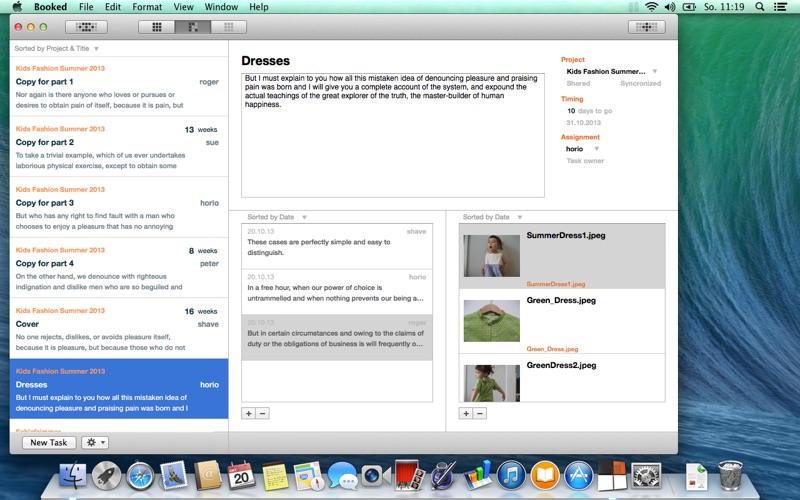Open the notes list Sorted by Date dropdown

[277, 217]
